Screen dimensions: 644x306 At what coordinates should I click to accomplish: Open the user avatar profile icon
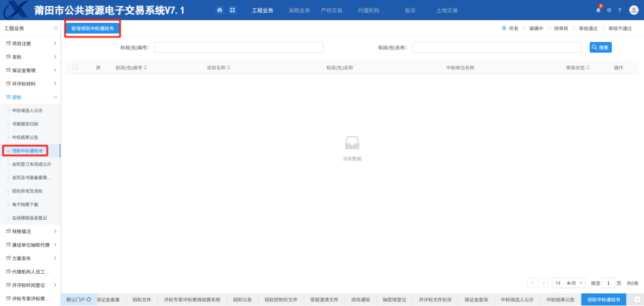[x=634, y=10]
